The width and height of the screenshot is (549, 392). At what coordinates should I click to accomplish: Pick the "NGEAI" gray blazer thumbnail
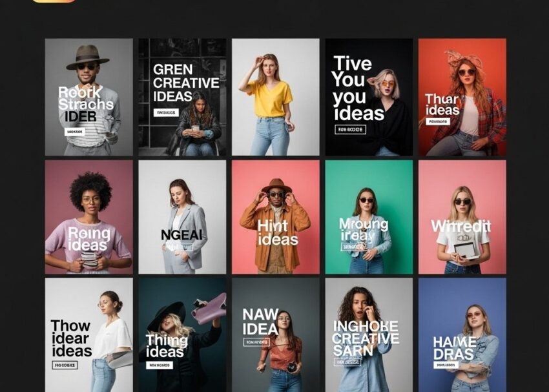pyautogui.click(x=182, y=217)
